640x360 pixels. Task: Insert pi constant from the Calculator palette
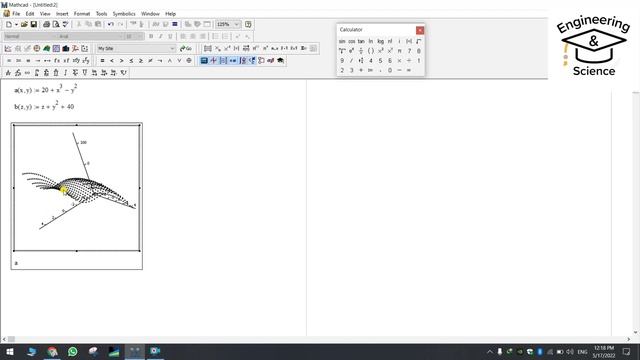[399, 51]
